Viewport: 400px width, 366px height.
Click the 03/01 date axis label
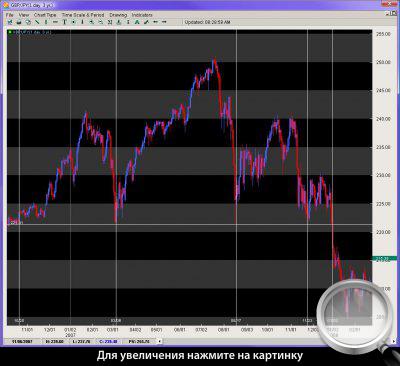tap(113, 330)
